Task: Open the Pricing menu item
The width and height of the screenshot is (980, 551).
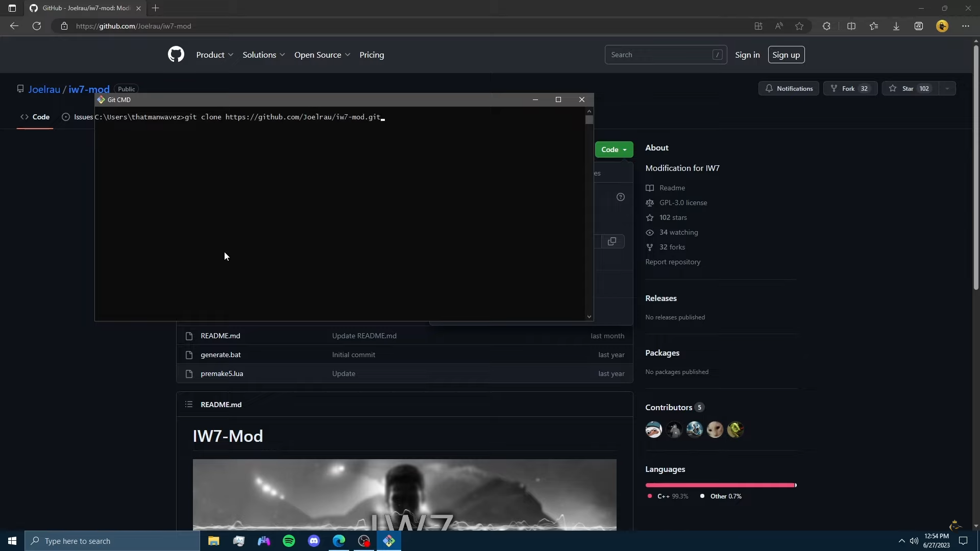Action: pos(372,55)
